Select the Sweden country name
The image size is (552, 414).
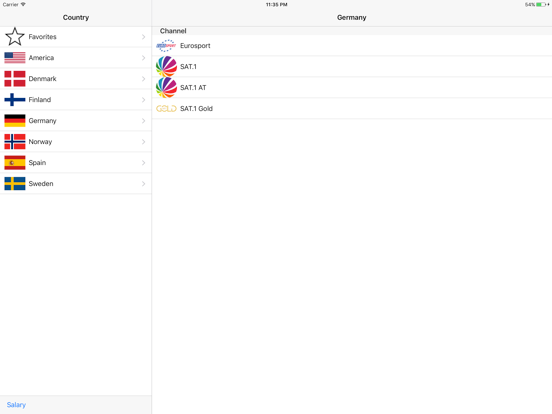coord(41,183)
